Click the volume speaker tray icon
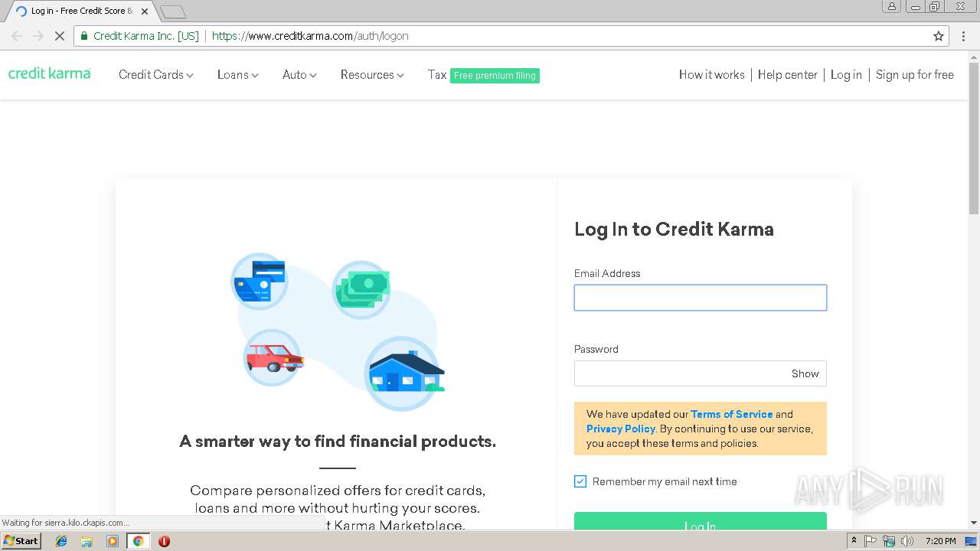Image resolution: width=980 pixels, height=551 pixels. (907, 541)
